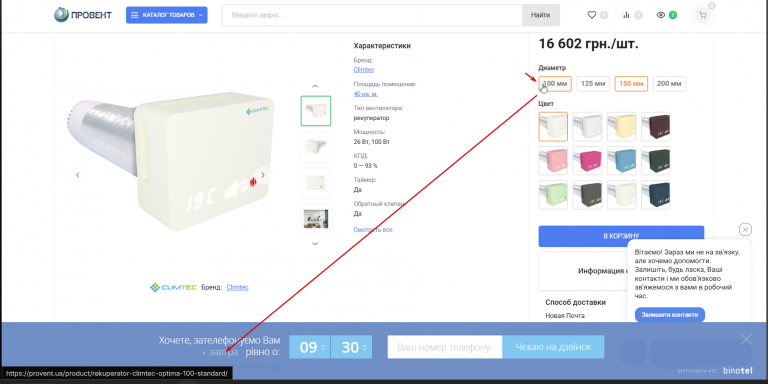The image size is (768, 384).
Task: Open favorites via the heart icon
Action: click(x=592, y=15)
